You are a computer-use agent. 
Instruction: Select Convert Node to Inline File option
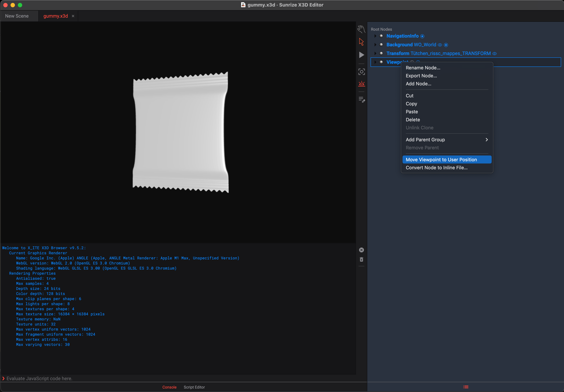[x=437, y=167]
